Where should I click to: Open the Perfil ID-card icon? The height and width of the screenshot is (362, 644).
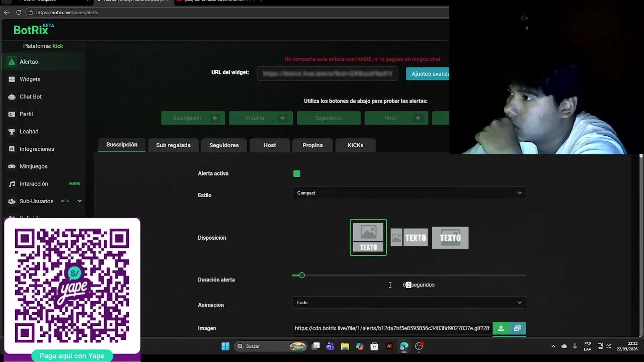coord(12,114)
